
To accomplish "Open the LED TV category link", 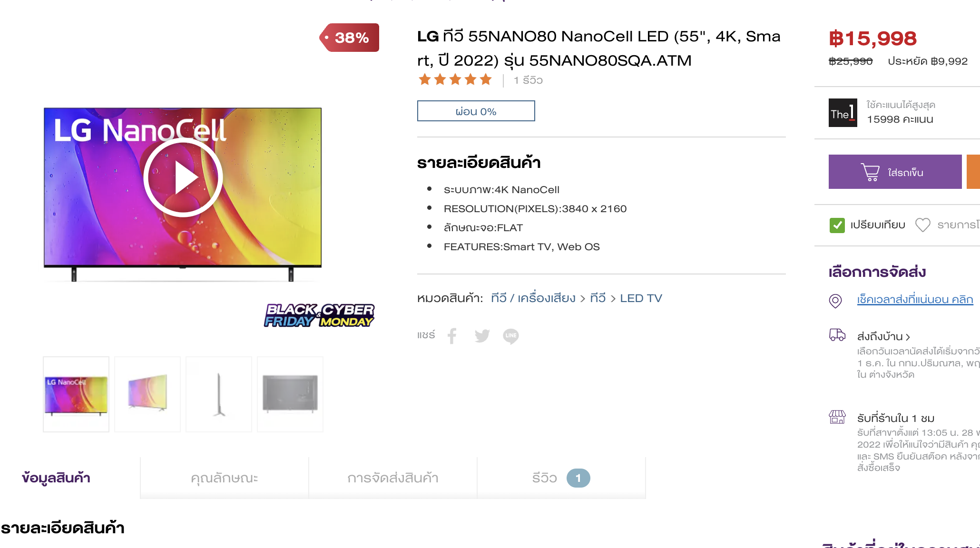I will (x=641, y=298).
